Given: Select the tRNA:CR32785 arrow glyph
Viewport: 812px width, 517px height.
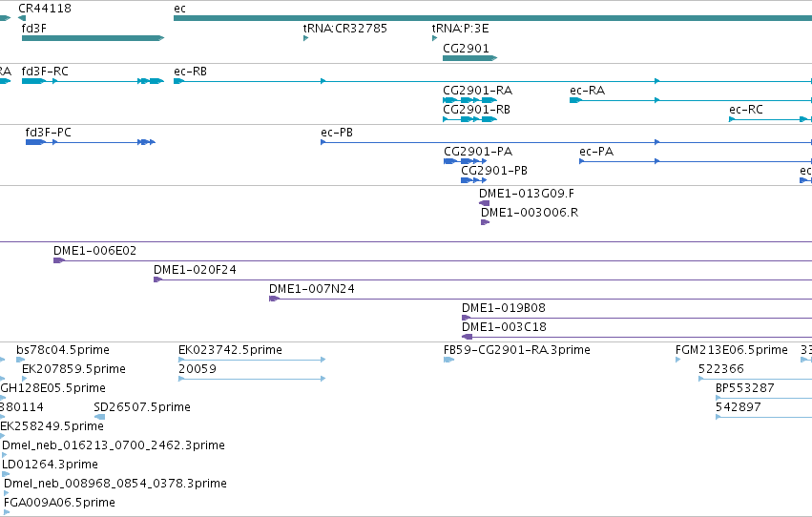Looking at the screenshot, I should pyautogui.click(x=305, y=38).
